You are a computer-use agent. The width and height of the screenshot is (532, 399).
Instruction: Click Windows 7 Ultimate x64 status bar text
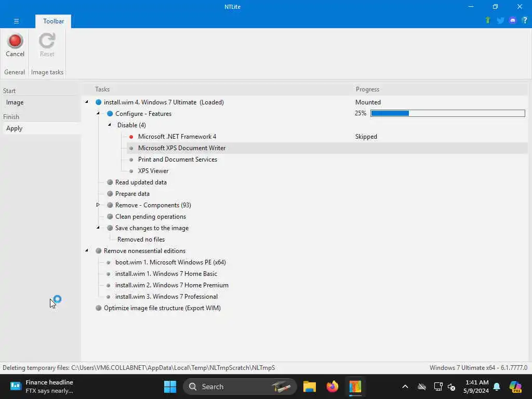[478, 368]
